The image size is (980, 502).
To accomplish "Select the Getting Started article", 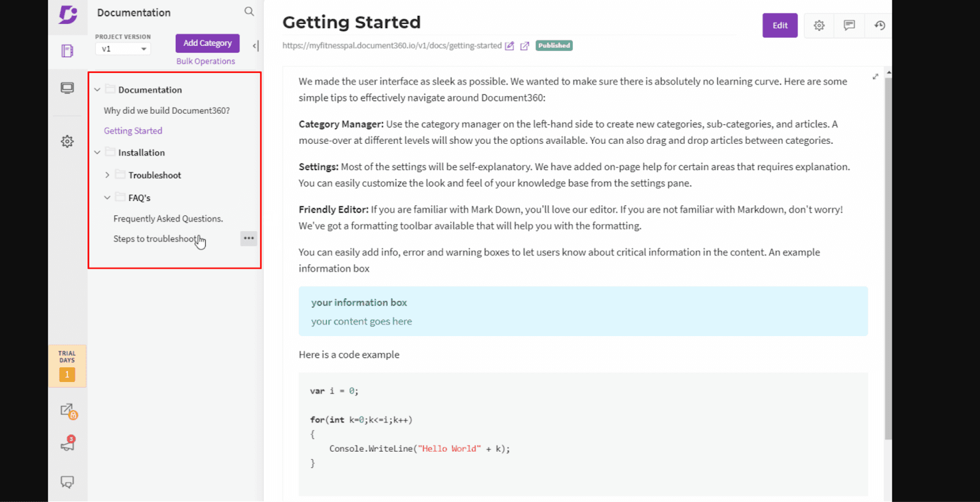I will [133, 131].
